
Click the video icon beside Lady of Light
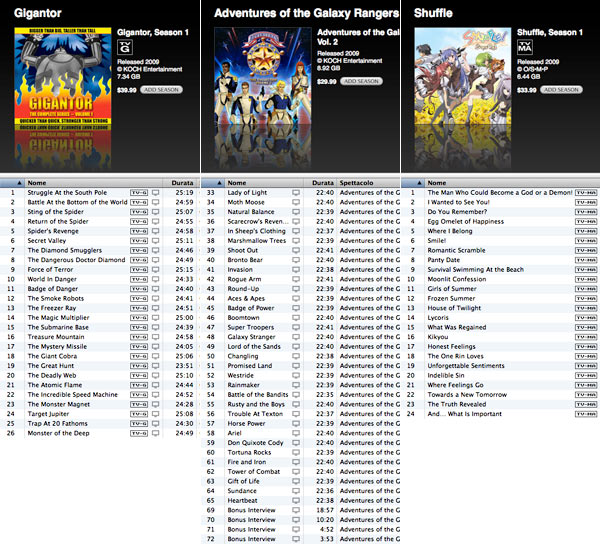[x=295, y=192]
